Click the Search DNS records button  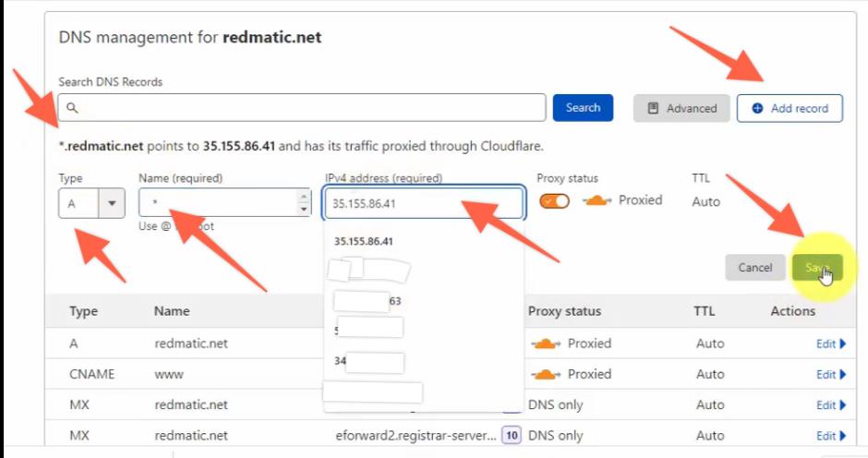pos(583,107)
